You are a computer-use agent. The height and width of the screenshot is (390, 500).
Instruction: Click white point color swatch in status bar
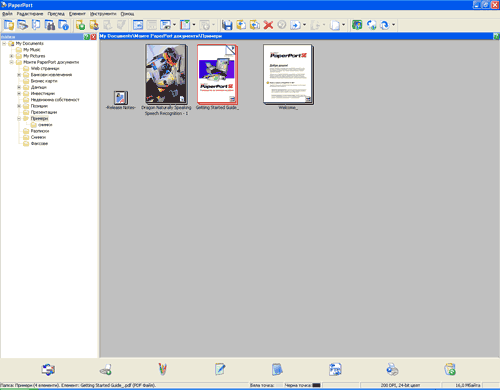[x=279, y=385]
